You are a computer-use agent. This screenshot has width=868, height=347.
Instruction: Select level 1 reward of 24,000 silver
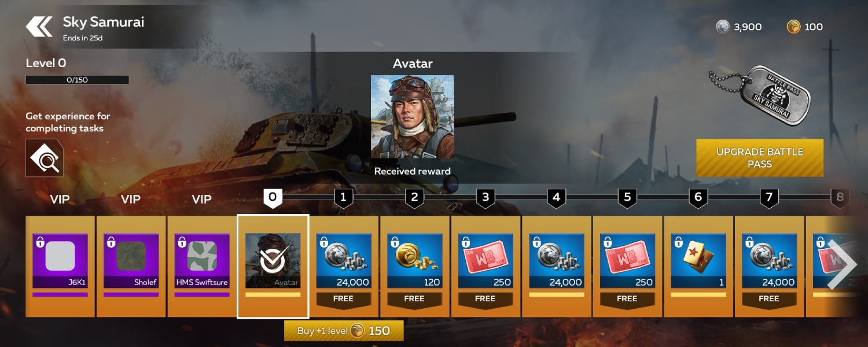[344, 265]
